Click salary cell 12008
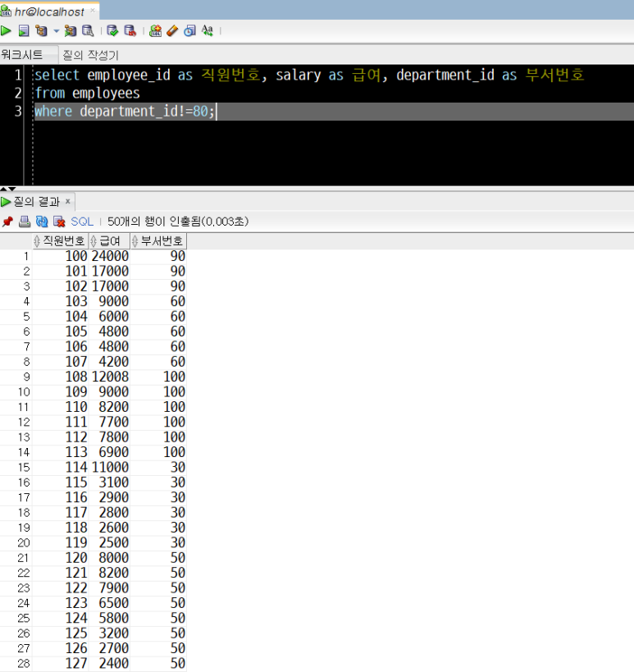This screenshot has width=634, height=672. pyautogui.click(x=110, y=377)
